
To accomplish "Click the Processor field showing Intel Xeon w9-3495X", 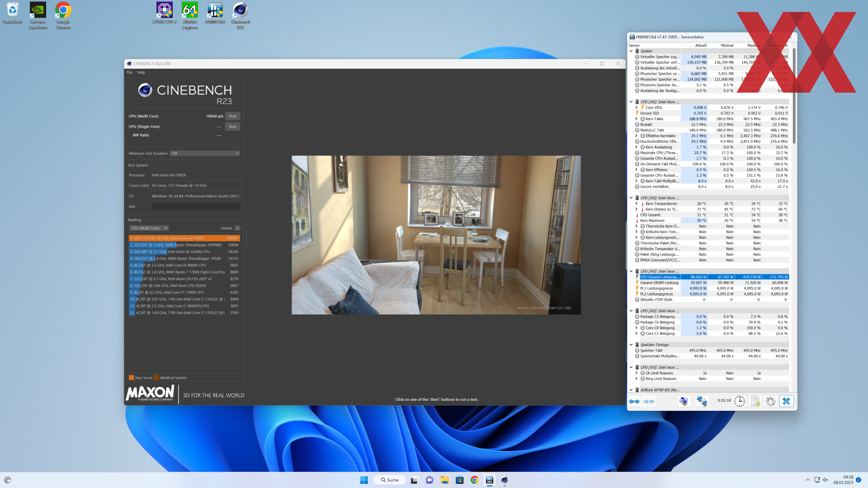I will pos(195,175).
